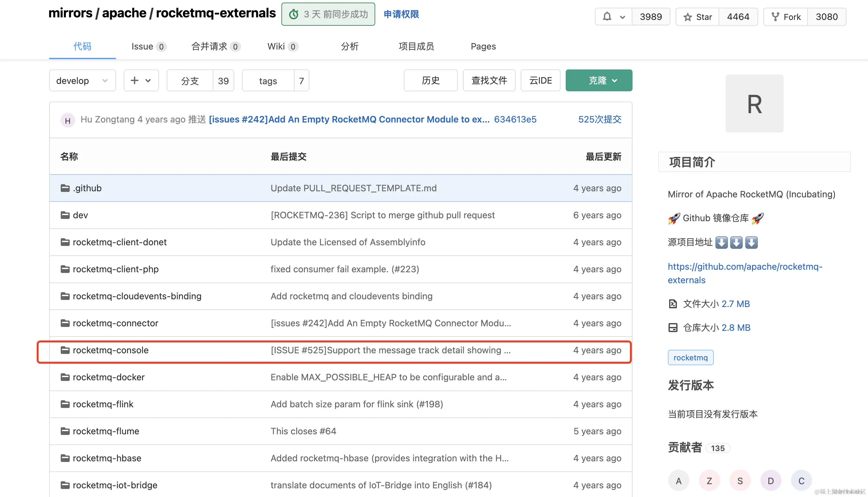This screenshot has height=497, width=868.
Task: Click the rocketmq topic tag
Action: (x=690, y=357)
